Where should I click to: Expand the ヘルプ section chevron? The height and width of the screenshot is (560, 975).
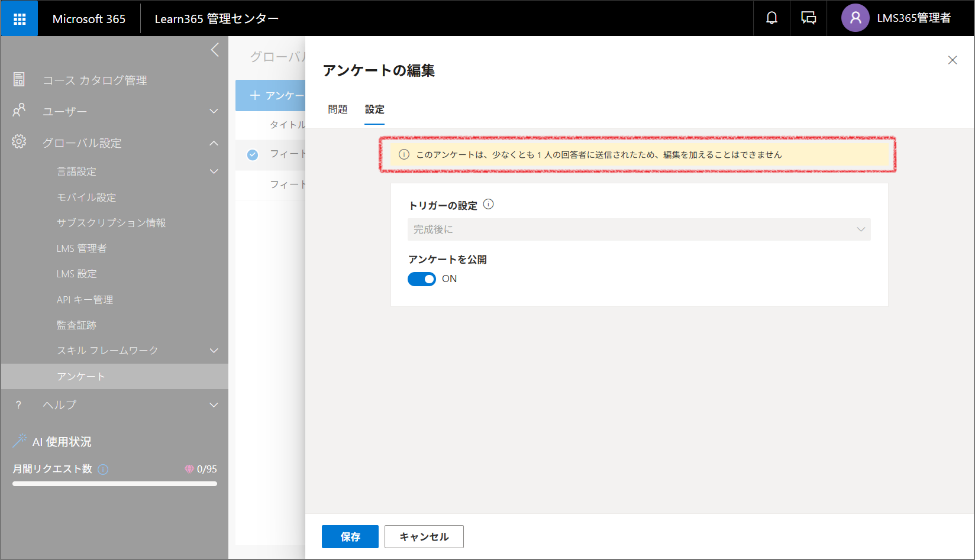pos(214,405)
